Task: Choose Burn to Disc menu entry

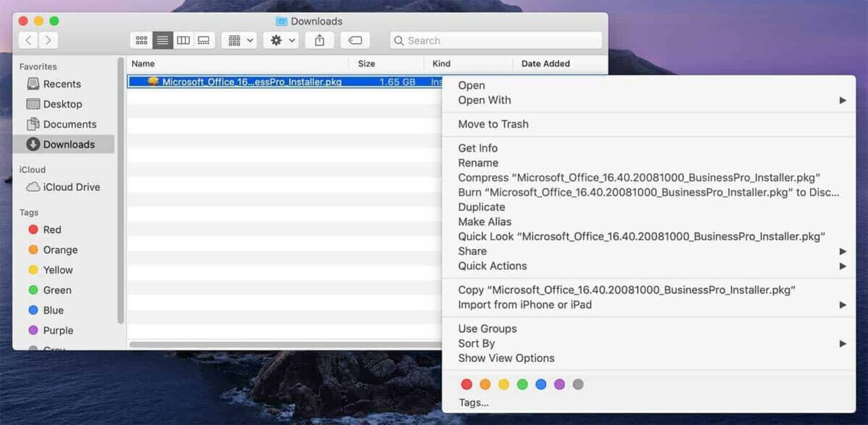Action: point(649,192)
